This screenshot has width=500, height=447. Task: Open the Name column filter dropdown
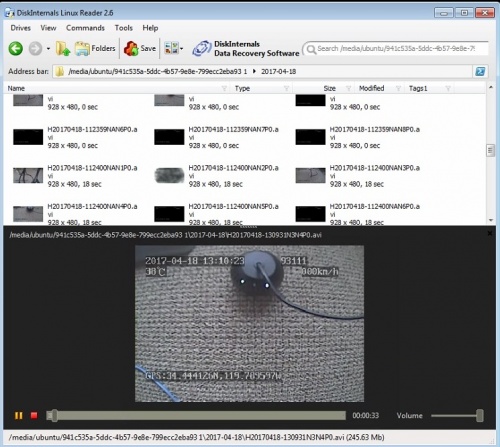click(224, 88)
